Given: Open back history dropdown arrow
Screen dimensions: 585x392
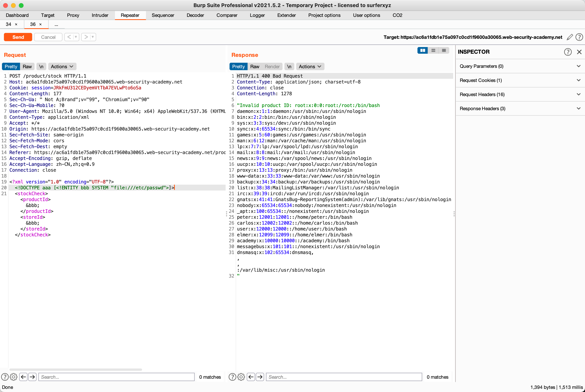Looking at the screenshot, I should pos(76,37).
